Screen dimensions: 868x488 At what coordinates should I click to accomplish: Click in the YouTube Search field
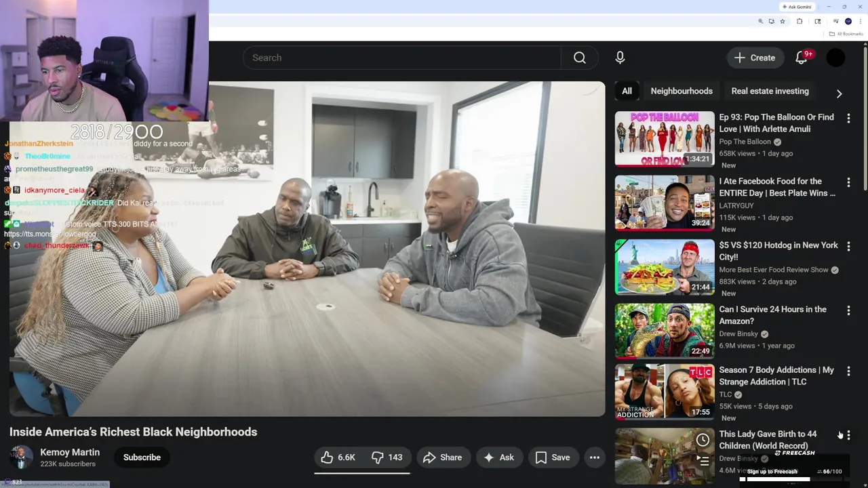[x=401, y=58]
